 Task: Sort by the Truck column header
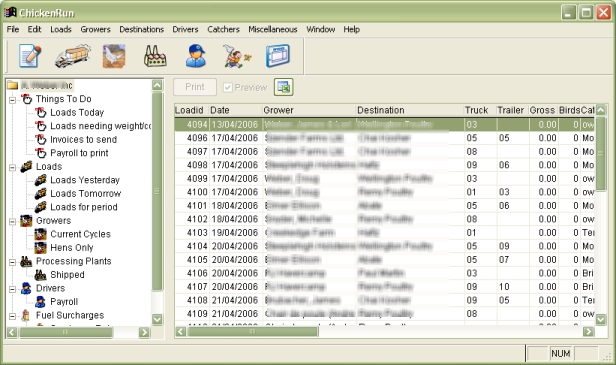point(479,110)
